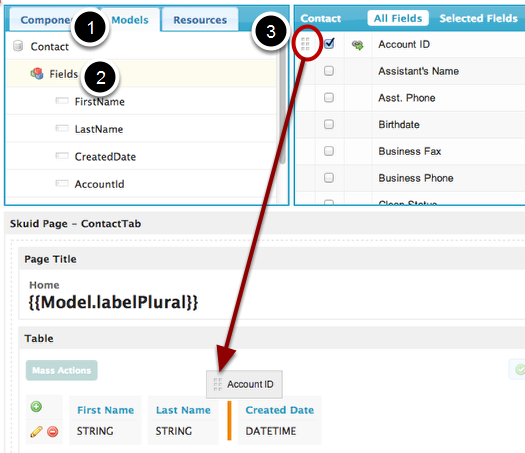Image resolution: width=525 pixels, height=453 pixels.
Task: Open the Selected Fields tab
Action: [x=478, y=18]
